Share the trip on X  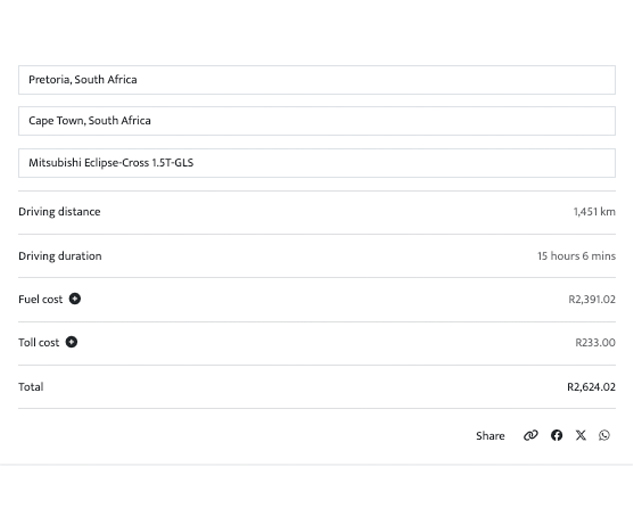[581, 435]
